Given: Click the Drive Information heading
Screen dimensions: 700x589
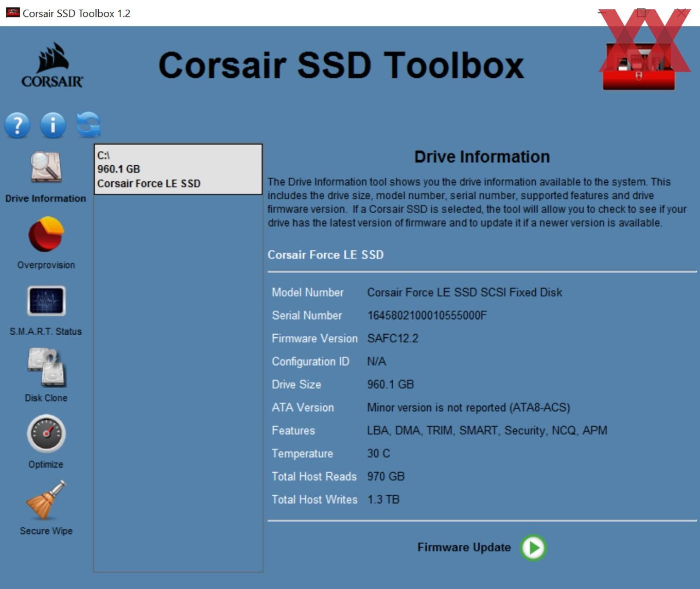Looking at the screenshot, I should click(482, 157).
